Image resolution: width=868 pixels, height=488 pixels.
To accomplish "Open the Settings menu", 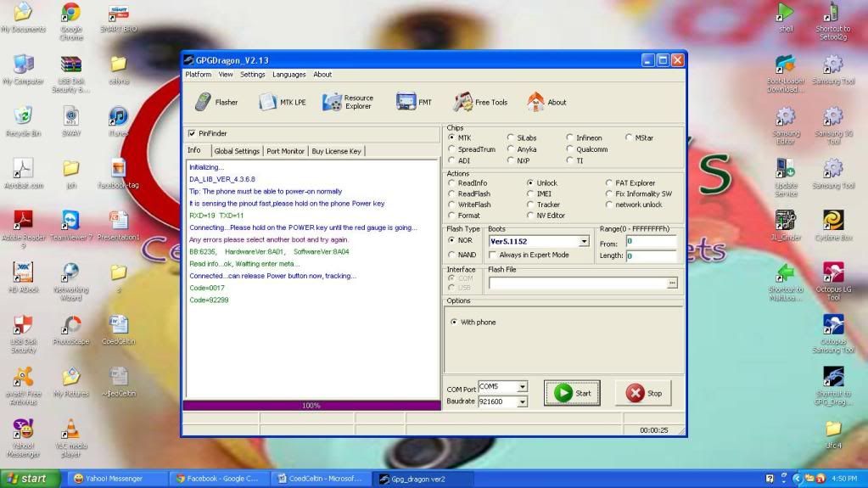I will pos(252,75).
